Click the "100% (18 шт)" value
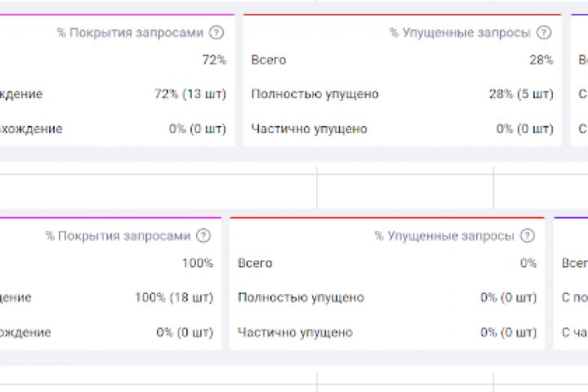This screenshot has height=392, width=588. (174, 297)
